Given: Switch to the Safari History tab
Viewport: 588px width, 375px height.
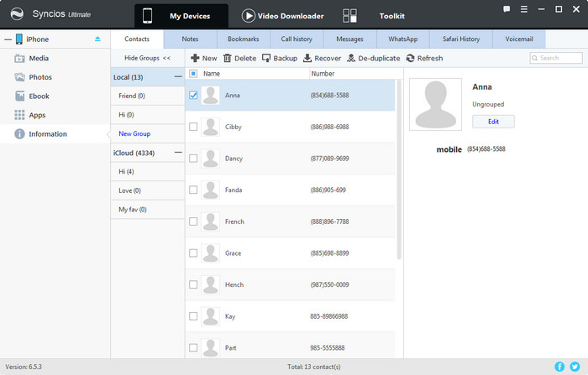Looking at the screenshot, I should [461, 39].
